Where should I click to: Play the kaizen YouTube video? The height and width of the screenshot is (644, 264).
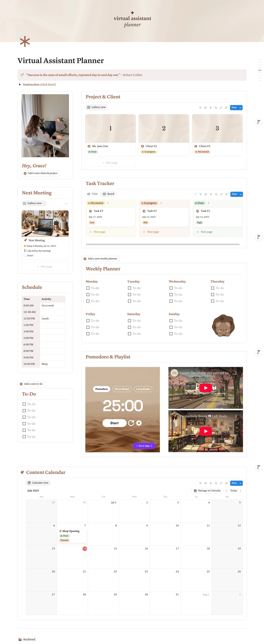(206, 388)
